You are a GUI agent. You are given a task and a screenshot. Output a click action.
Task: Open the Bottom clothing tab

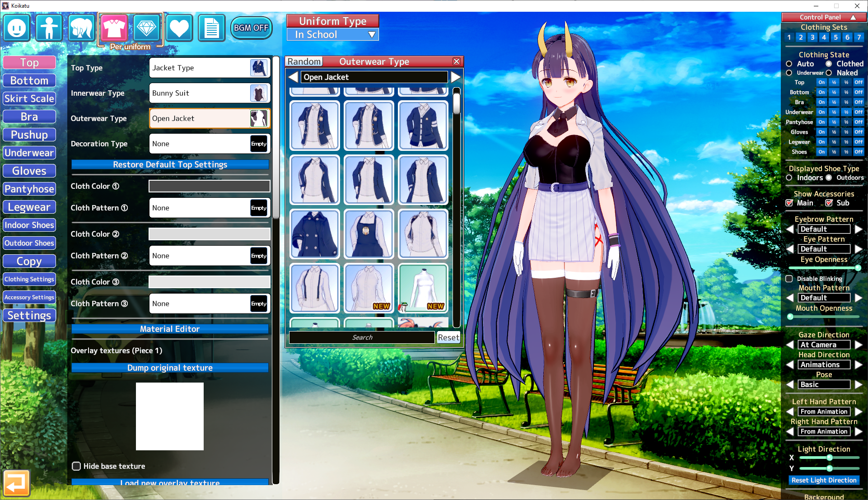coord(29,80)
